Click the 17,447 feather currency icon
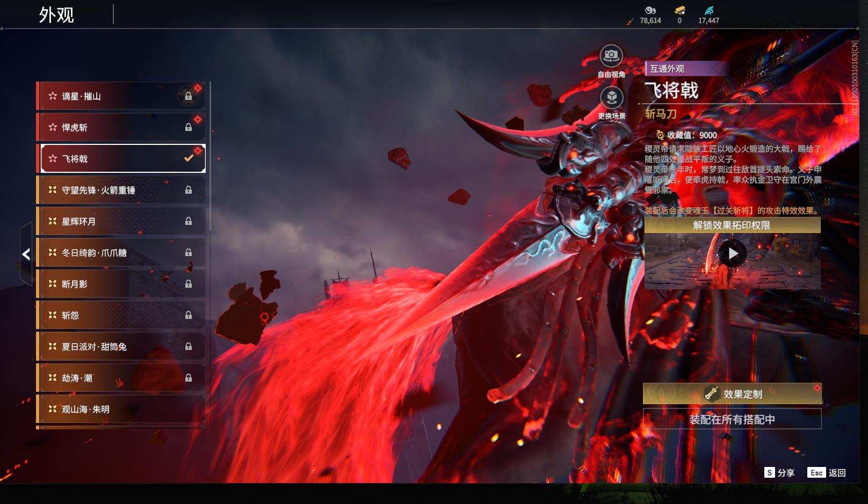The height and width of the screenshot is (504, 868). 709,10
